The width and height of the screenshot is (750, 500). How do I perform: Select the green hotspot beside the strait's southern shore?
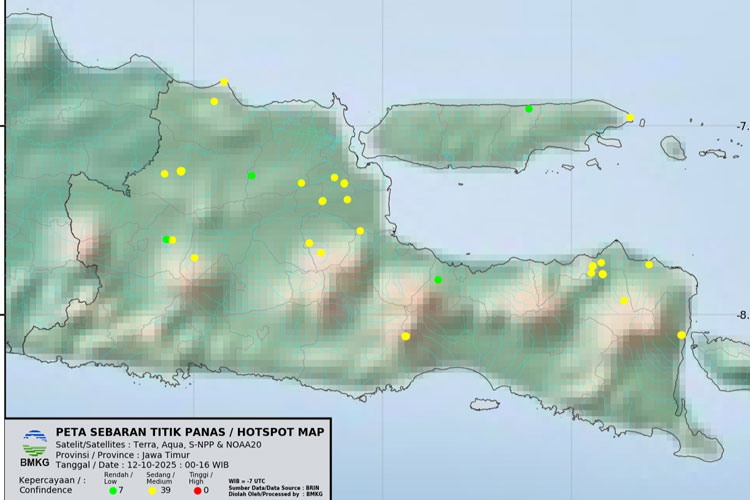click(x=438, y=280)
